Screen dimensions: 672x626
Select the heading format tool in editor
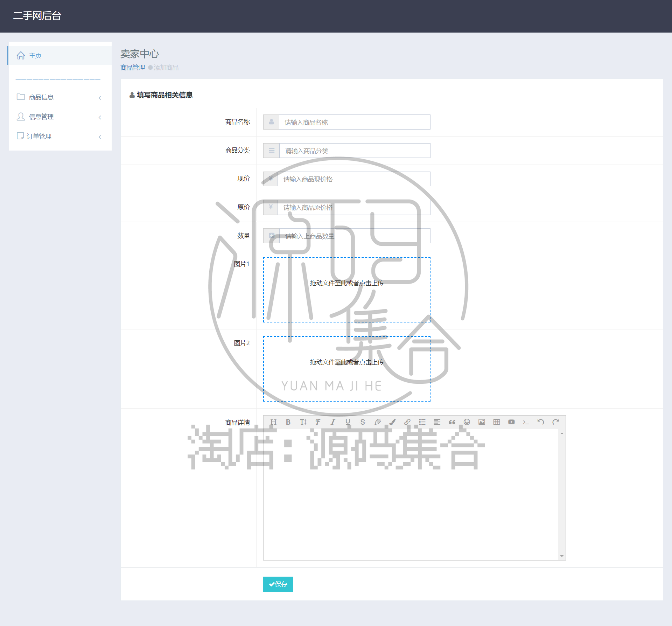(x=273, y=422)
